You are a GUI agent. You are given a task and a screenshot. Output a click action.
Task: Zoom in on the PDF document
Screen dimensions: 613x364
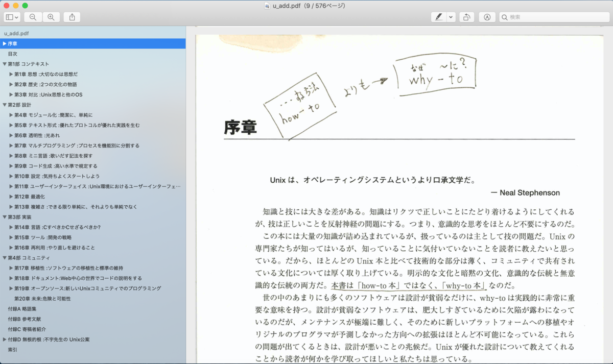coord(51,16)
